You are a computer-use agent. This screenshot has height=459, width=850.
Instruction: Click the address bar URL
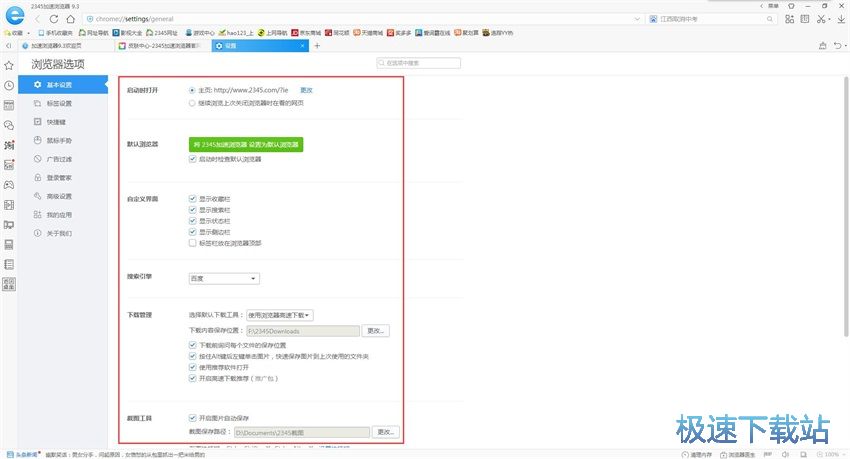click(134, 19)
